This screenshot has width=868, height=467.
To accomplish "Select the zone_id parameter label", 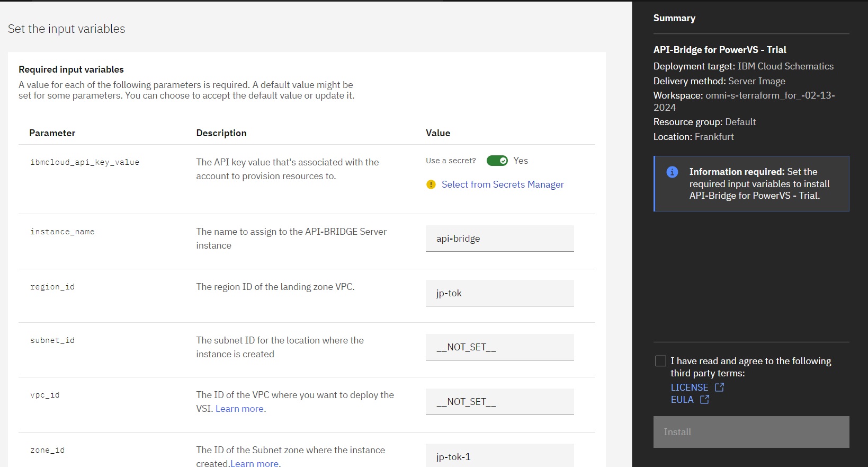I will tap(48, 450).
